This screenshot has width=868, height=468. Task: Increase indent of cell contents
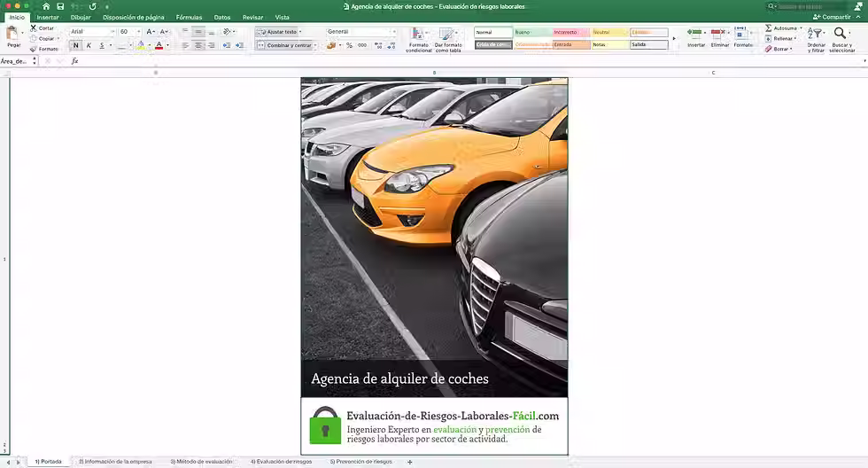(x=239, y=45)
